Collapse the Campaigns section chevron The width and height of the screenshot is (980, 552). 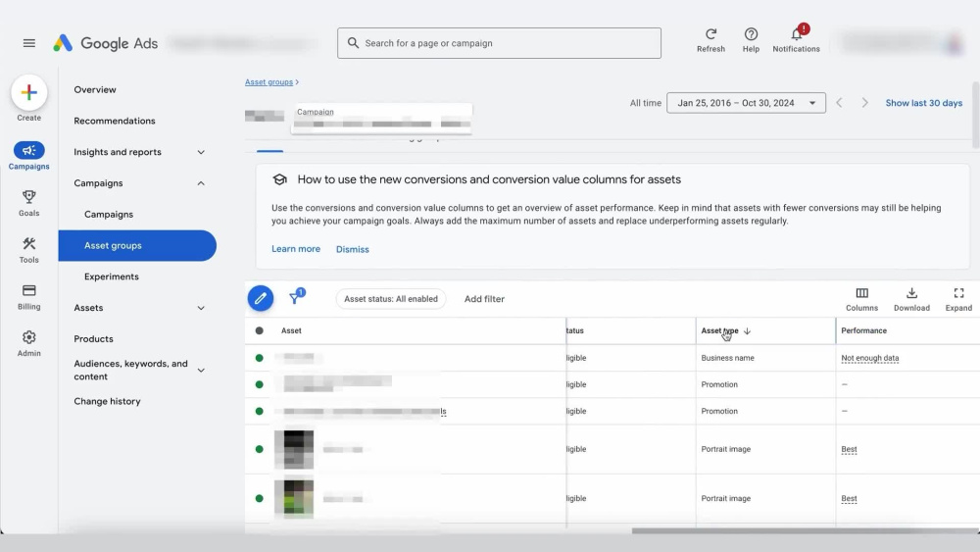coord(201,183)
